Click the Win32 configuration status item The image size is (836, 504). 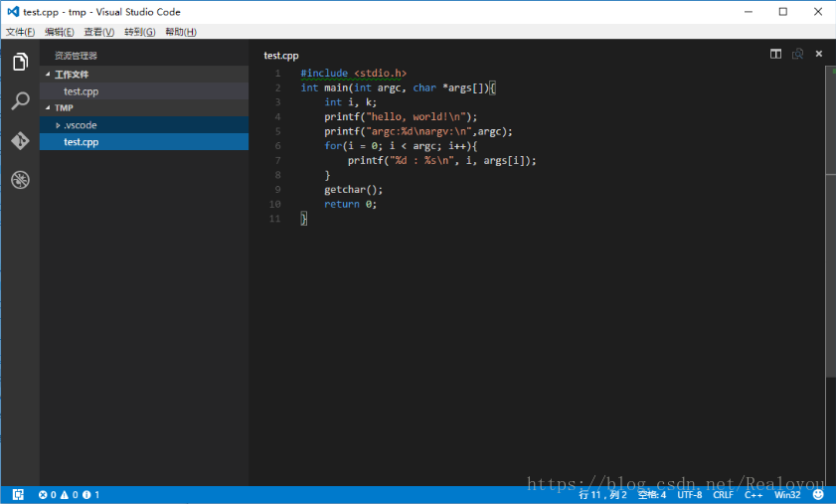pyautogui.click(x=787, y=495)
